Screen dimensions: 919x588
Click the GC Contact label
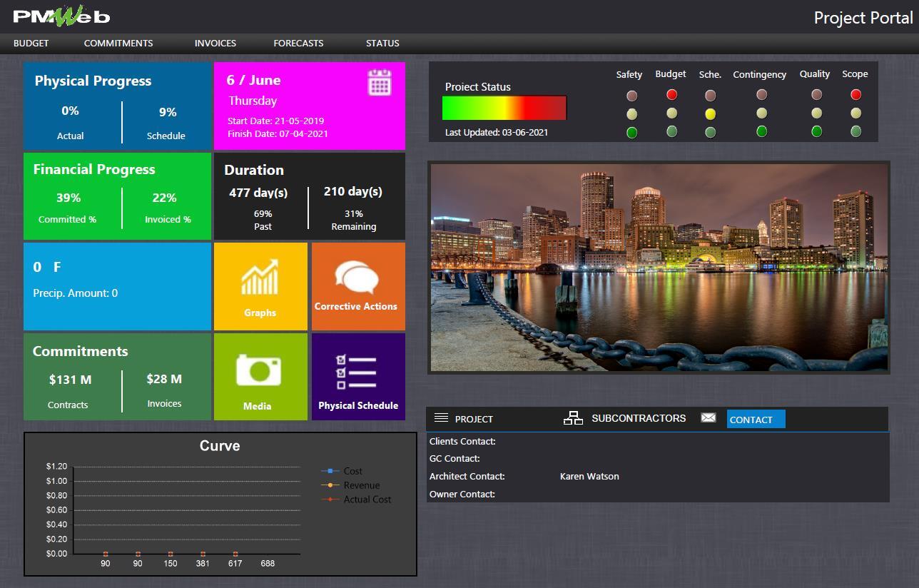click(x=455, y=458)
